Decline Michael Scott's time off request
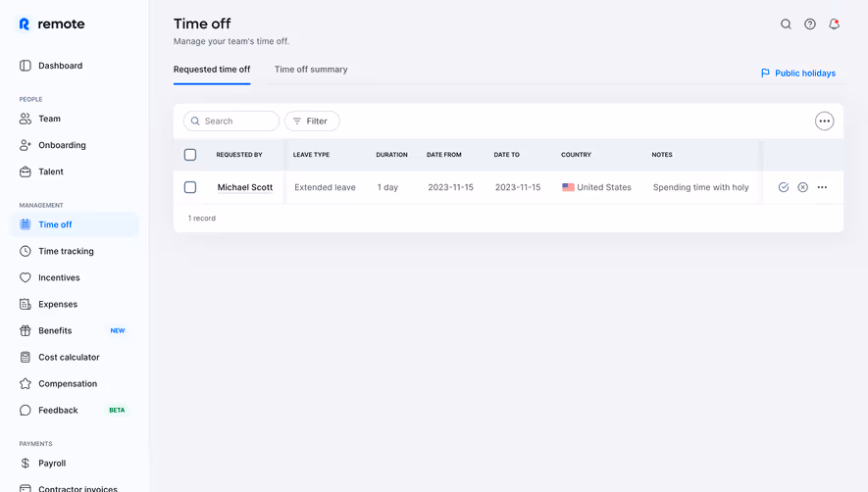 802,187
